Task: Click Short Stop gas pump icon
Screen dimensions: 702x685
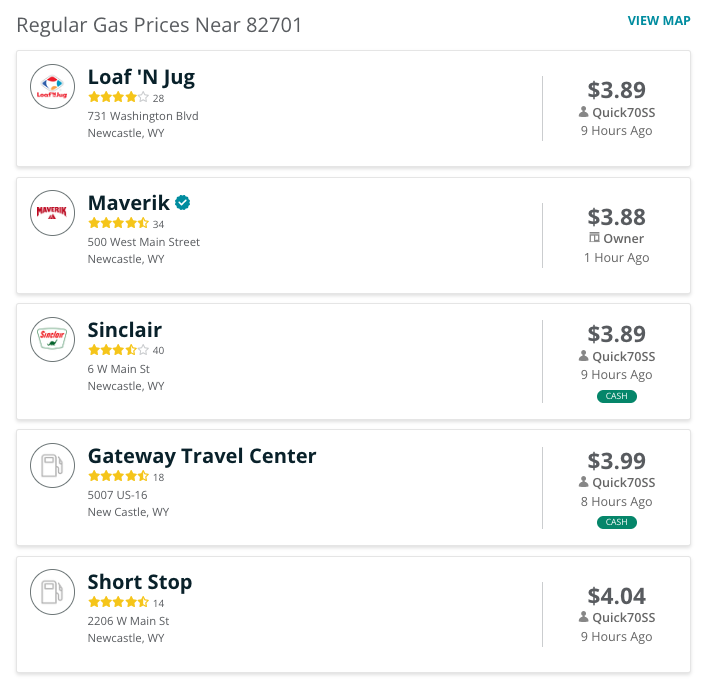Action: click(52, 592)
